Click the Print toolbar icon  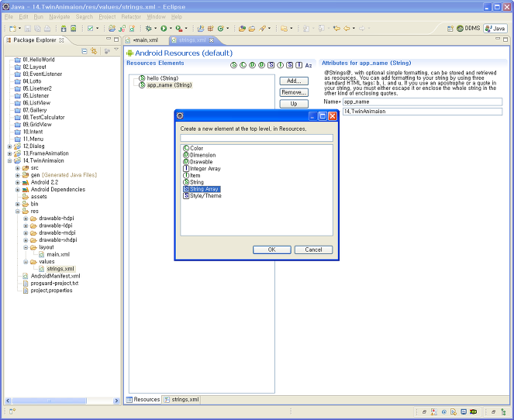point(47,29)
